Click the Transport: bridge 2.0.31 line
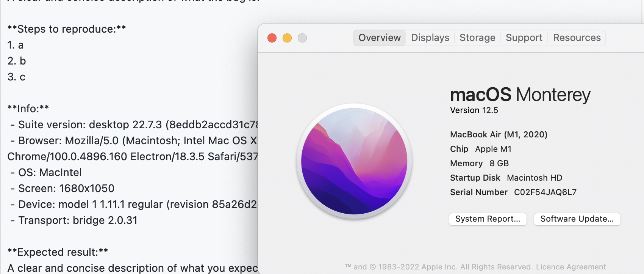 click(x=74, y=220)
